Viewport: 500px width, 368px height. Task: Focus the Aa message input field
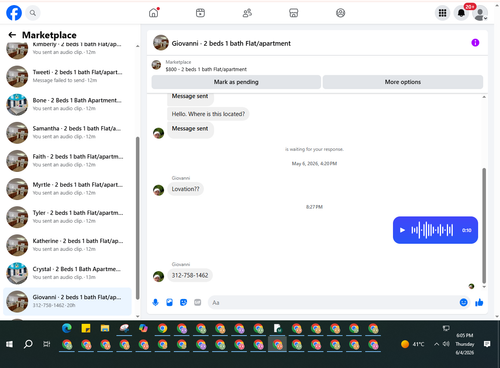coord(333,302)
